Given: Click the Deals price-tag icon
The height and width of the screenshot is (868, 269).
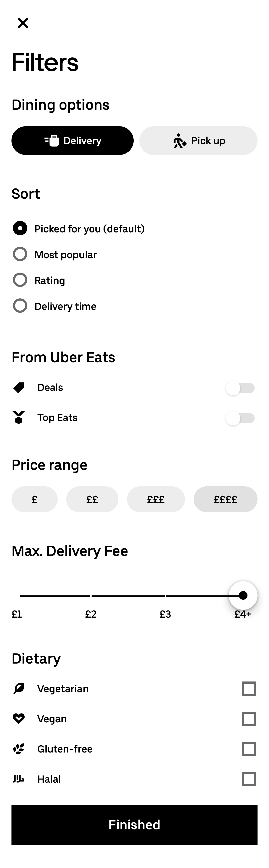Looking at the screenshot, I should 19,388.
